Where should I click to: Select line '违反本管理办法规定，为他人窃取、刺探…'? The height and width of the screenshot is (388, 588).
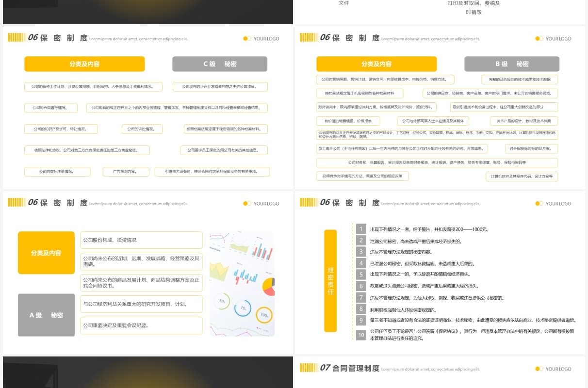click(437, 298)
